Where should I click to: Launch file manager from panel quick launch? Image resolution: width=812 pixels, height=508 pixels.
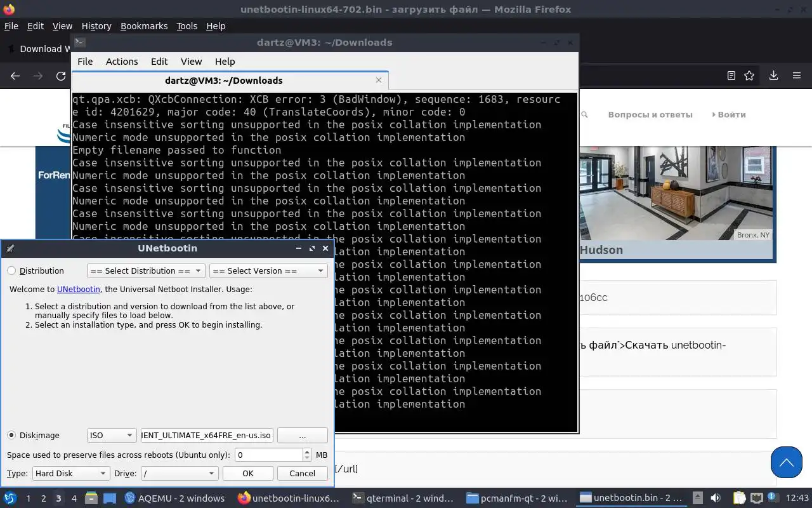[90, 498]
